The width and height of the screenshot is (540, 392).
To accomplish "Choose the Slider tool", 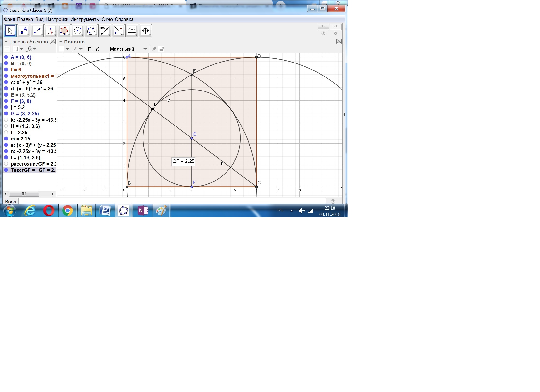I will [x=132, y=31].
